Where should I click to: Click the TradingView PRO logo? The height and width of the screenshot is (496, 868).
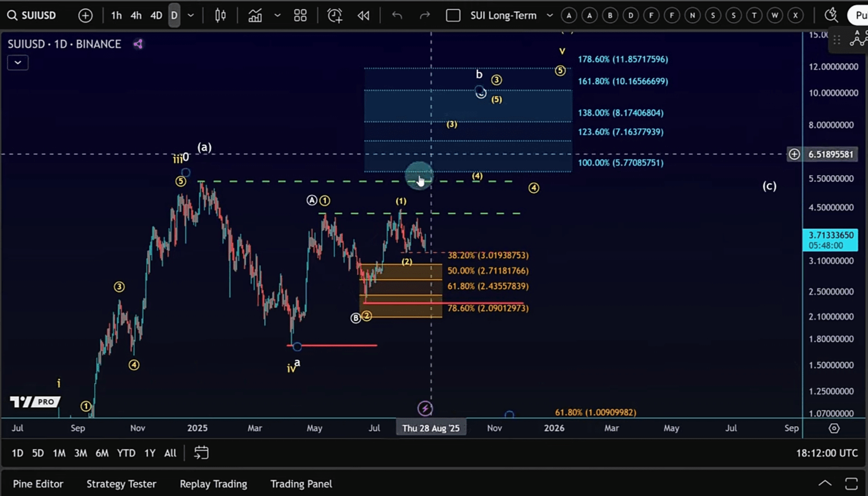[x=35, y=402]
